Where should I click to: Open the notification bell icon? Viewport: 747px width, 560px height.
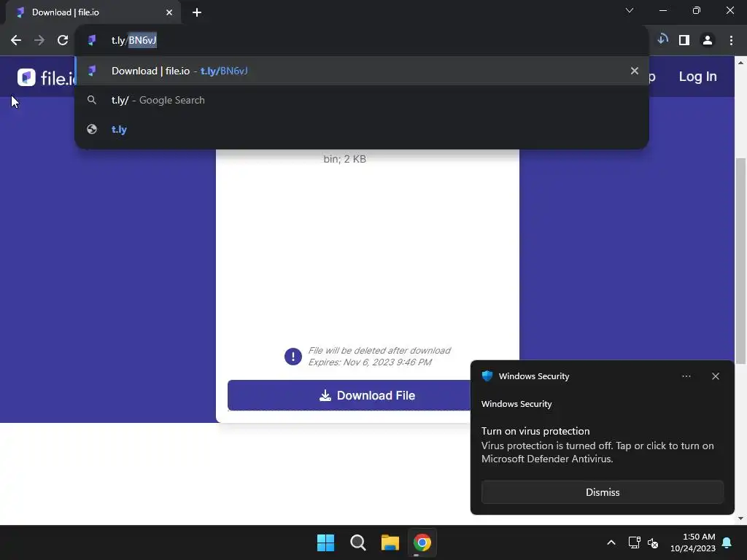(x=727, y=542)
